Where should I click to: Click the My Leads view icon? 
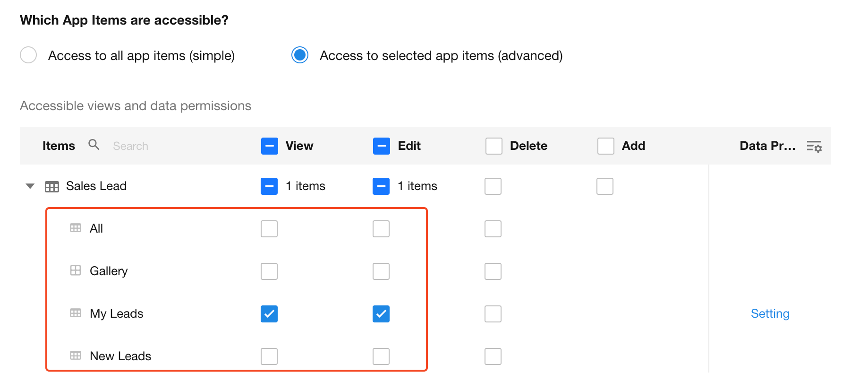(x=76, y=313)
